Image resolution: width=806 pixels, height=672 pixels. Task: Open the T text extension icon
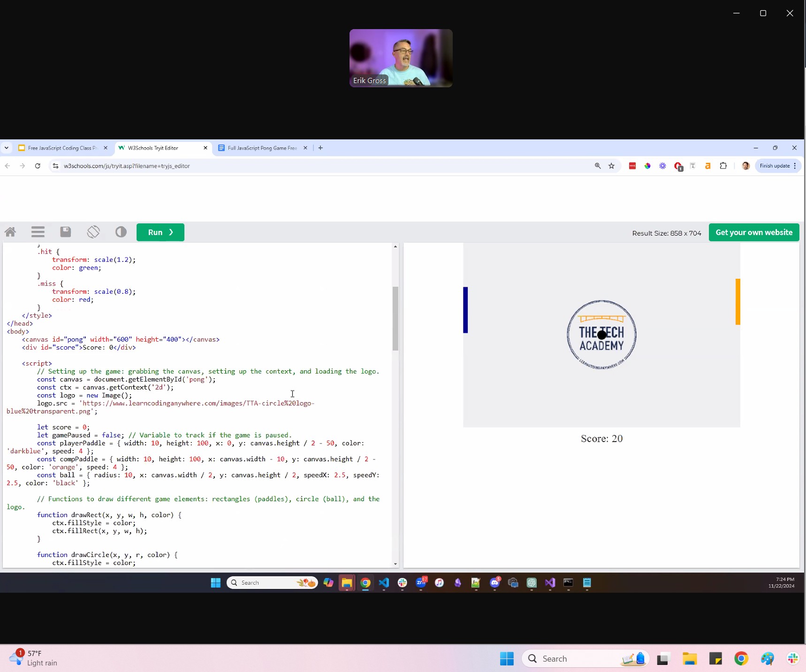tap(693, 166)
